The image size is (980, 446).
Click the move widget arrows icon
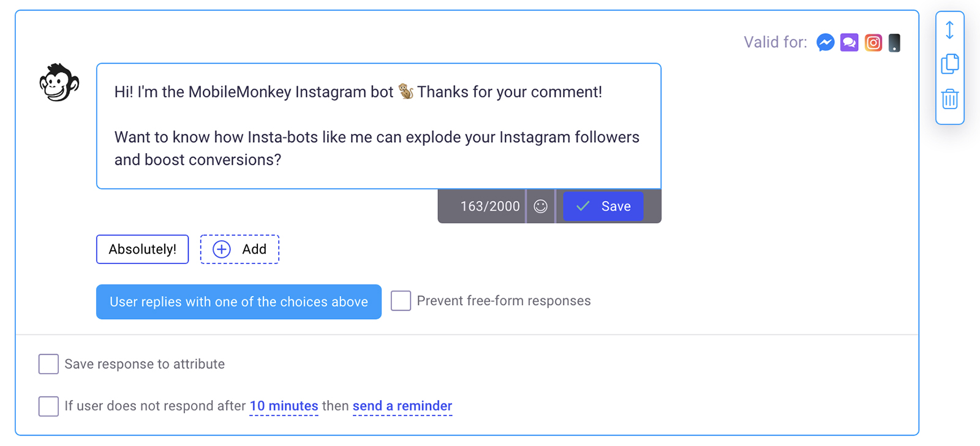[949, 30]
